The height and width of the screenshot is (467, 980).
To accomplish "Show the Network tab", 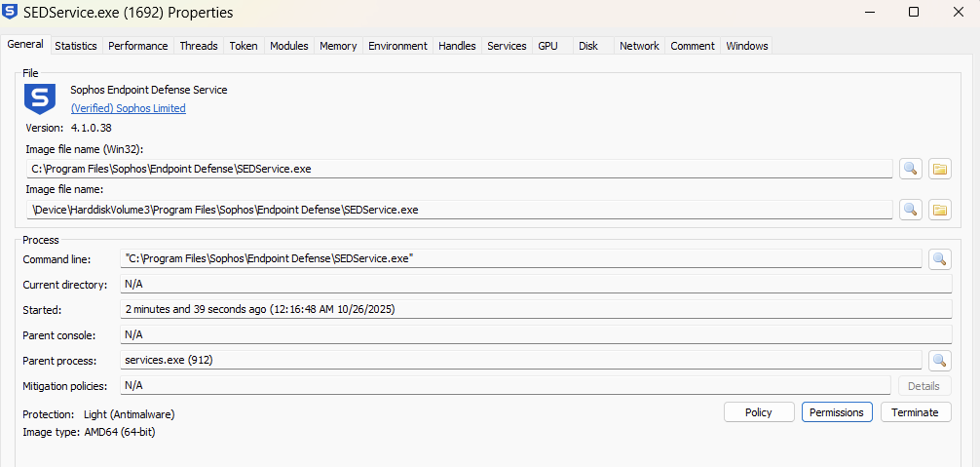I will 639,46.
